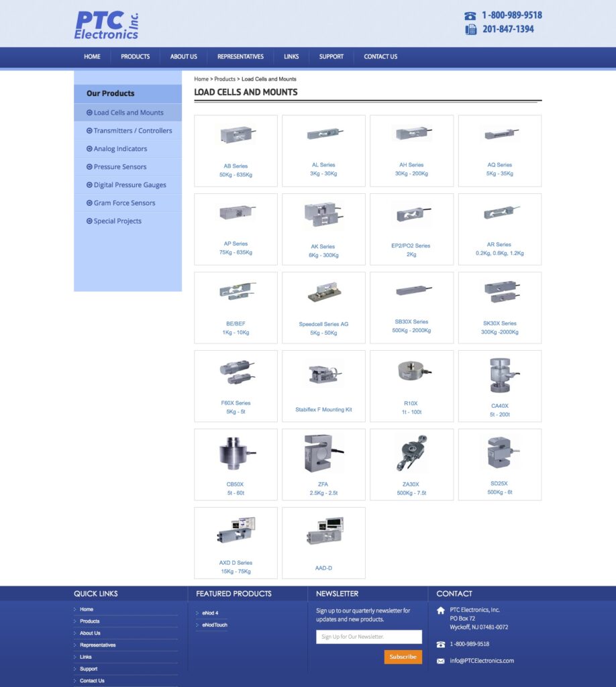
Task: Click the newsletter sign-up email field
Action: point(369,637)
